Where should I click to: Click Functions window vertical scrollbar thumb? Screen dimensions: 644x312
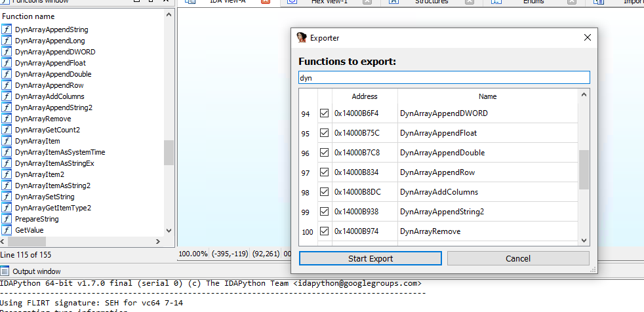click(x=169, y=153)
